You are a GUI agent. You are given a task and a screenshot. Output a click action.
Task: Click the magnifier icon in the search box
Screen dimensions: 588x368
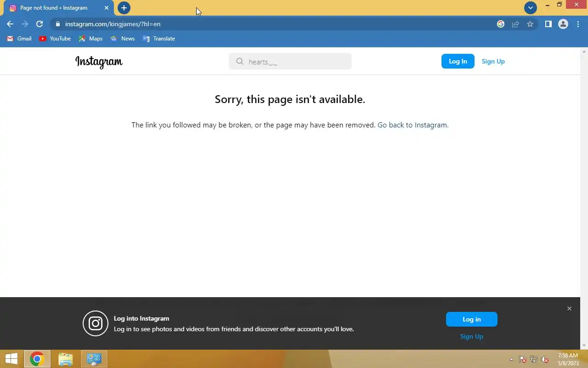(x=240, y=61)
